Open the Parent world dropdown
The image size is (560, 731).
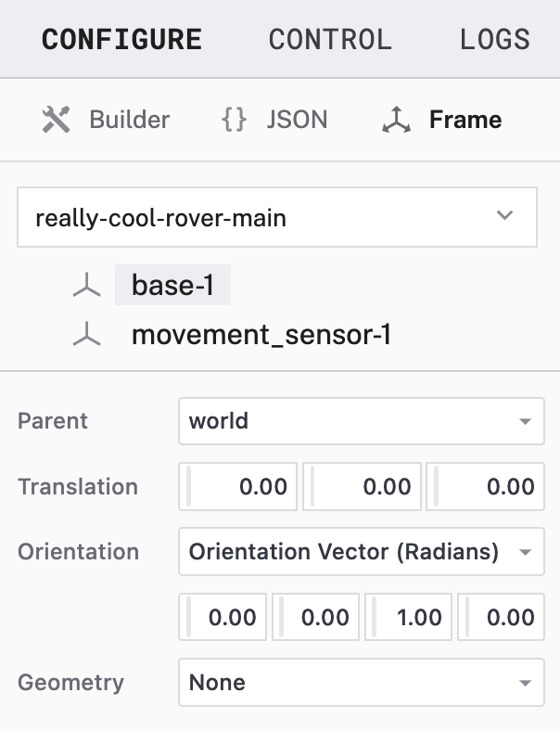(x=361, y=421)
